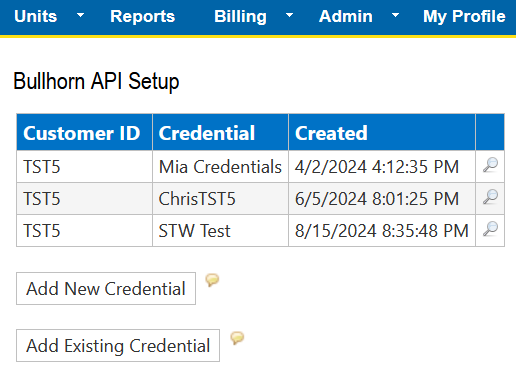This screenshot has height=366, width=516.
Task: Show help bubble beside Add New Credential
Action: [x=212, y=280]
